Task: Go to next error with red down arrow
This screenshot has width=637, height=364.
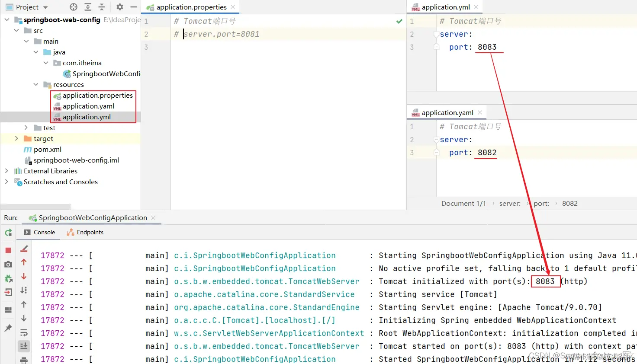Action: pos(24,276)
